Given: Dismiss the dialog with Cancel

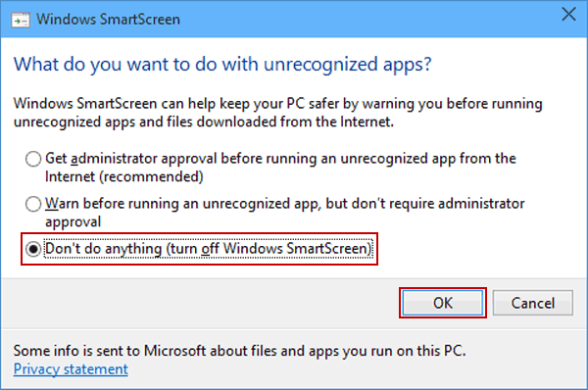Looking at the screenshot, I should [x=532, y=303].
